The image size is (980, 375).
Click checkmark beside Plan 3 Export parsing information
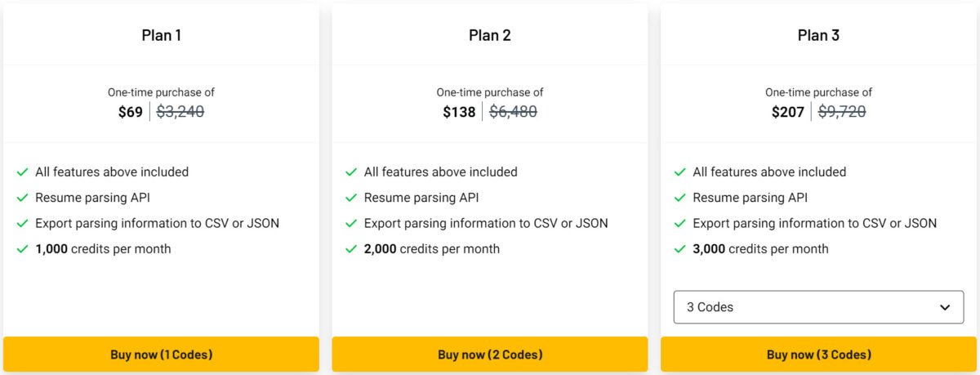pyautogui.click(x=679, y=223)
